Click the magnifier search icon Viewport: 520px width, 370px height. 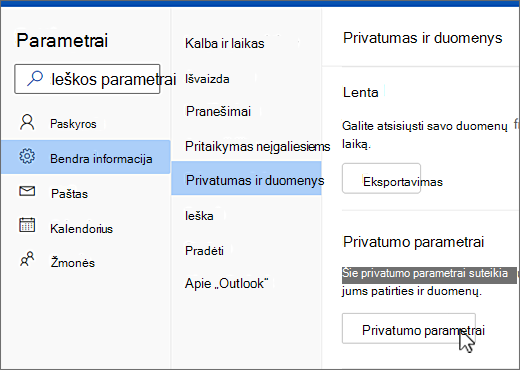(x=35, y=79)
